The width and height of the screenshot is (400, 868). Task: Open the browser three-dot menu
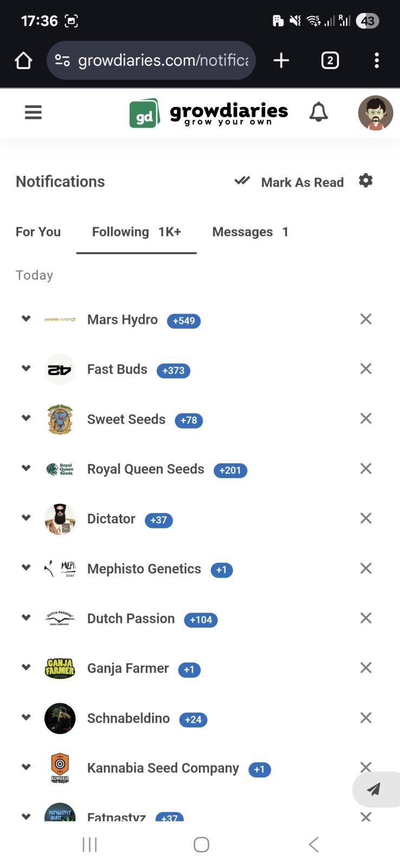[x=377, y=60]
